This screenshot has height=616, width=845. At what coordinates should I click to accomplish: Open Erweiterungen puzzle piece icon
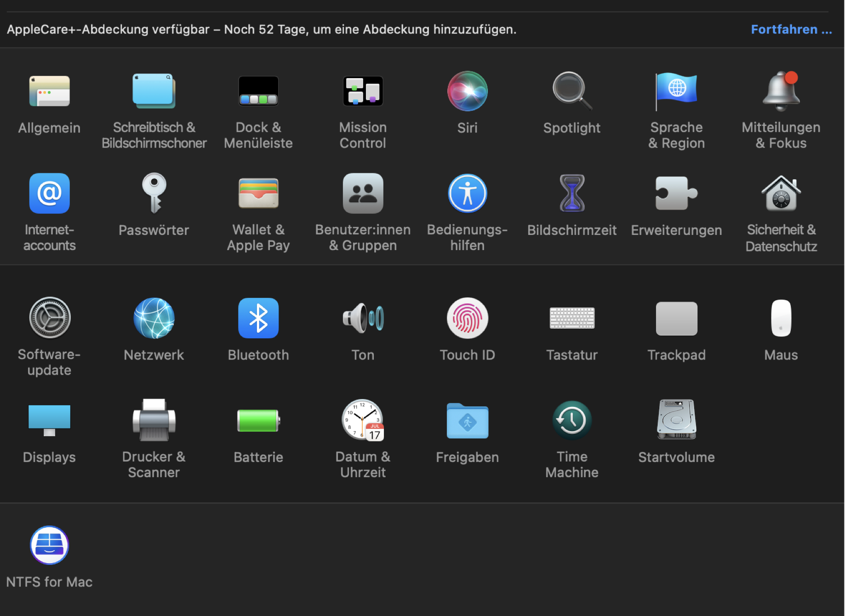[x=676, y=193]
